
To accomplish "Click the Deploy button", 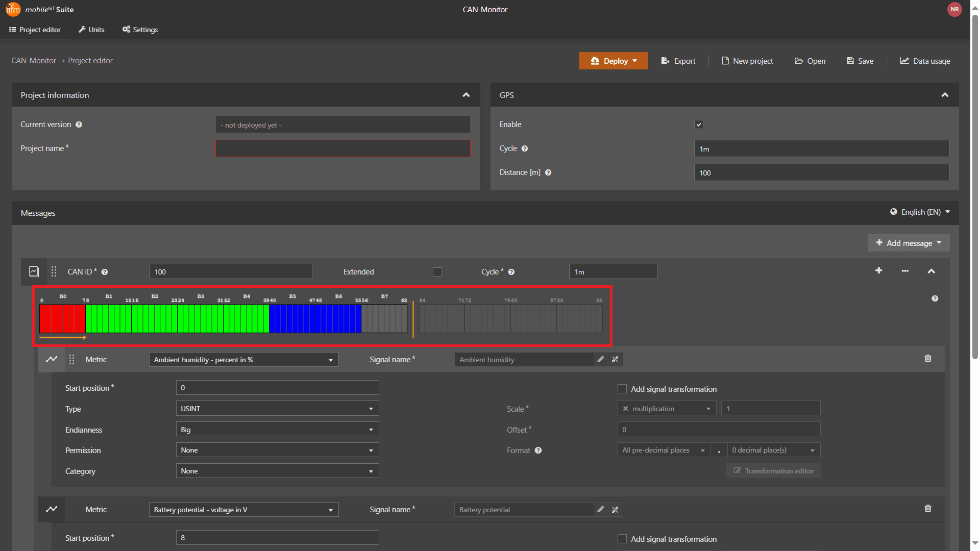I will point(613,61).
